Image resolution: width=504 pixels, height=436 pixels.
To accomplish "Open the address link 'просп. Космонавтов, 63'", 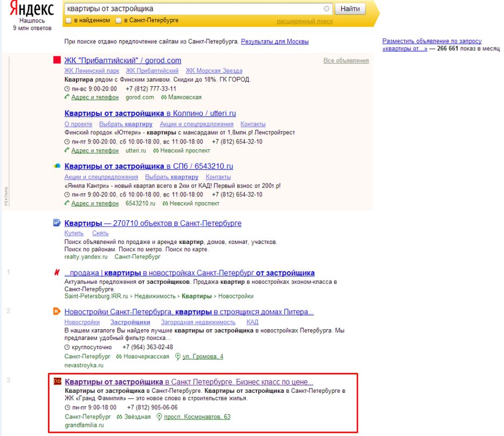I will coord(197,417).
